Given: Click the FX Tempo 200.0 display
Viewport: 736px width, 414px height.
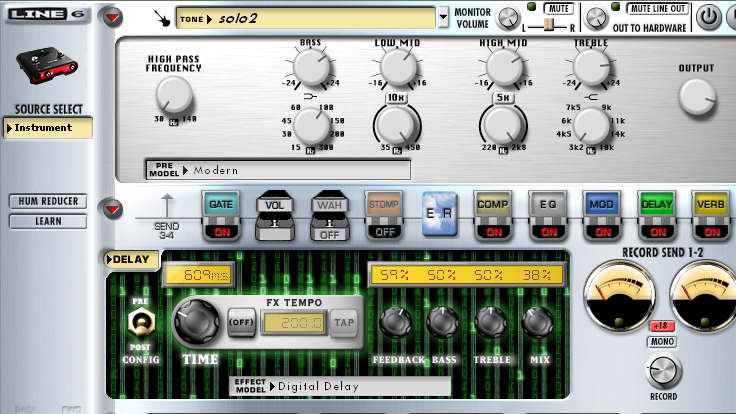Looking at the screenshot, I should point(294,323).
